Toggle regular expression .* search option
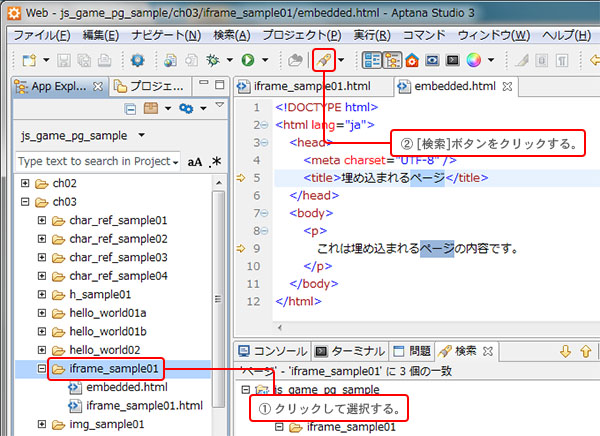Image resolution: width=600 pixels, height=436 pixels. [215, 162]
